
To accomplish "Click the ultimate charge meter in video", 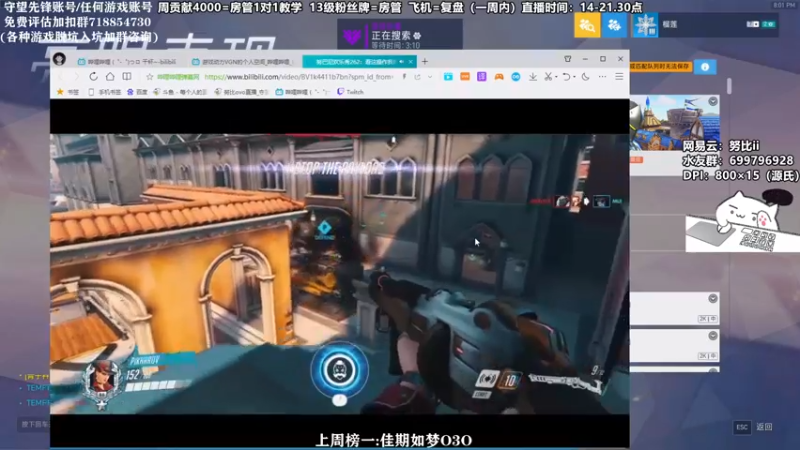I will pos(339,370).
